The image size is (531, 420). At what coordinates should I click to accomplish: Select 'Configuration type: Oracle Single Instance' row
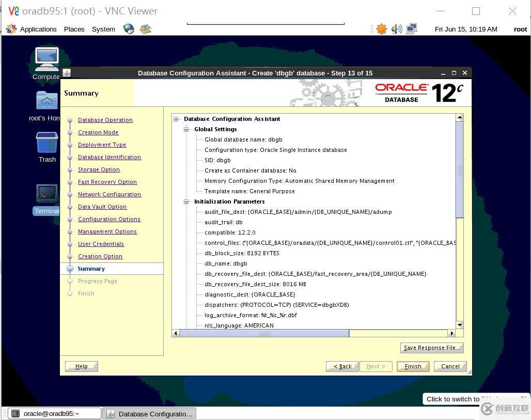pyautogui.click(x=276, y=150)
